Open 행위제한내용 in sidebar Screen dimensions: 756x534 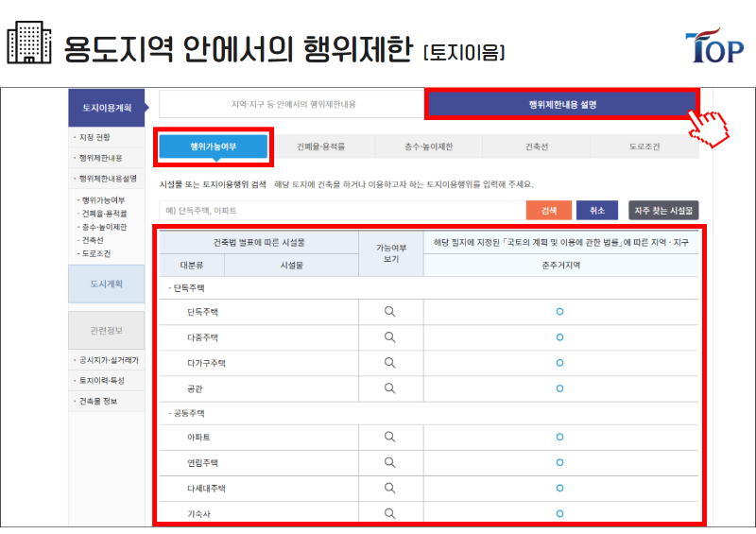101,158
